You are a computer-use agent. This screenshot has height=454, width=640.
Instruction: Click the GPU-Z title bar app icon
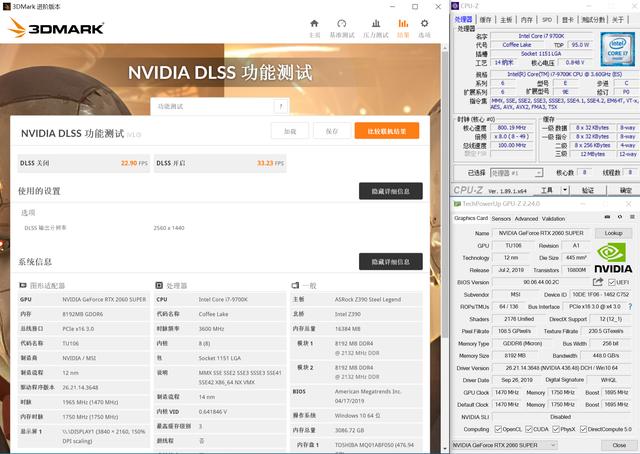(457, 203)
